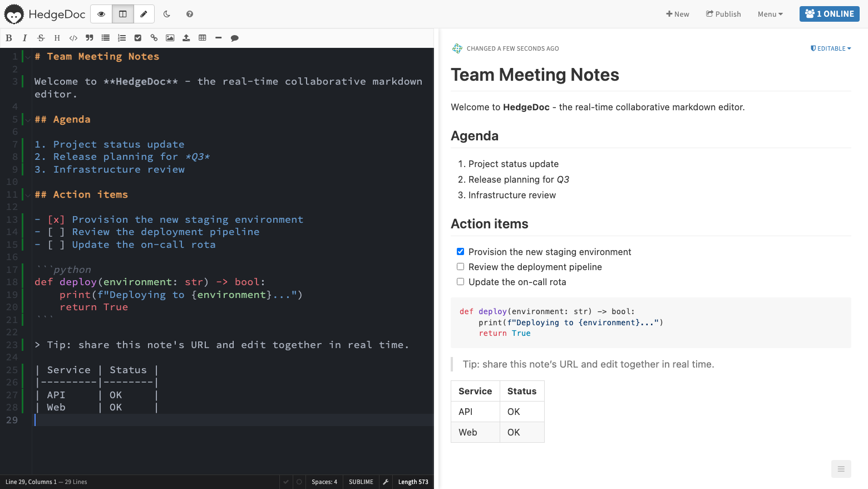Check Review the deployment pipeline

(x=460, y=267)
